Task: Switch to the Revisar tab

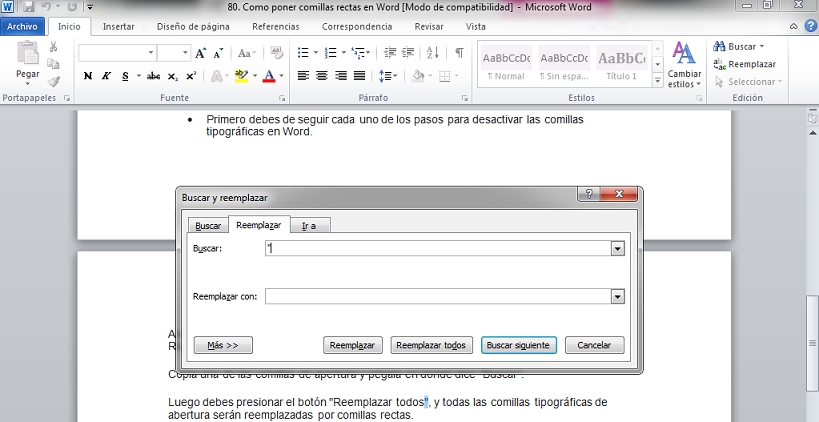Action: 429,26
